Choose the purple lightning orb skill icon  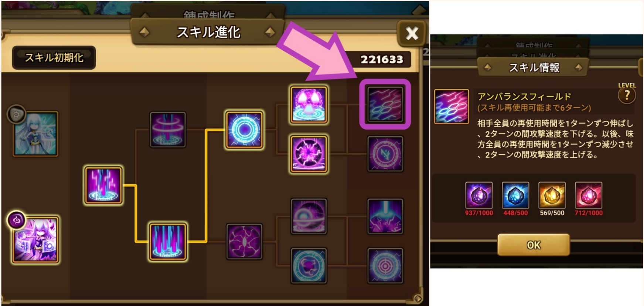309,154
